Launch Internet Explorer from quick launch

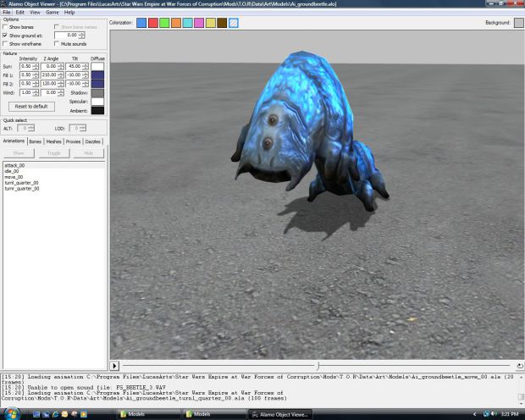tap(55, 414)
